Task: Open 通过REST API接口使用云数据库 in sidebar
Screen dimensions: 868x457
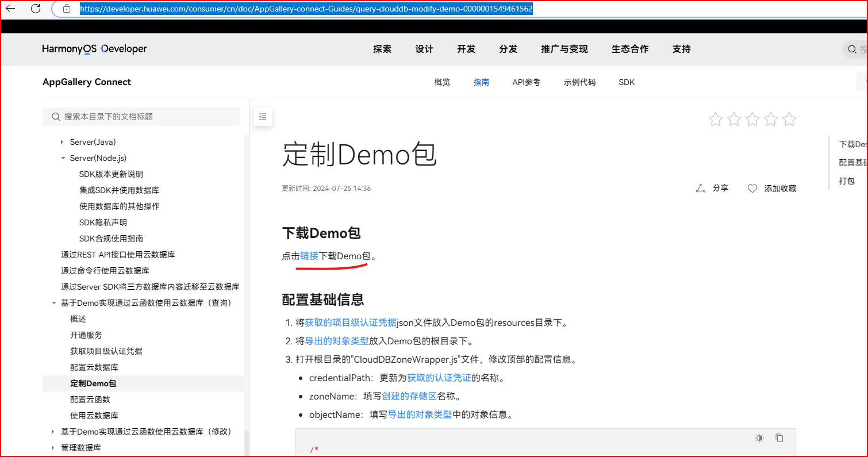Action: [118, 255]
